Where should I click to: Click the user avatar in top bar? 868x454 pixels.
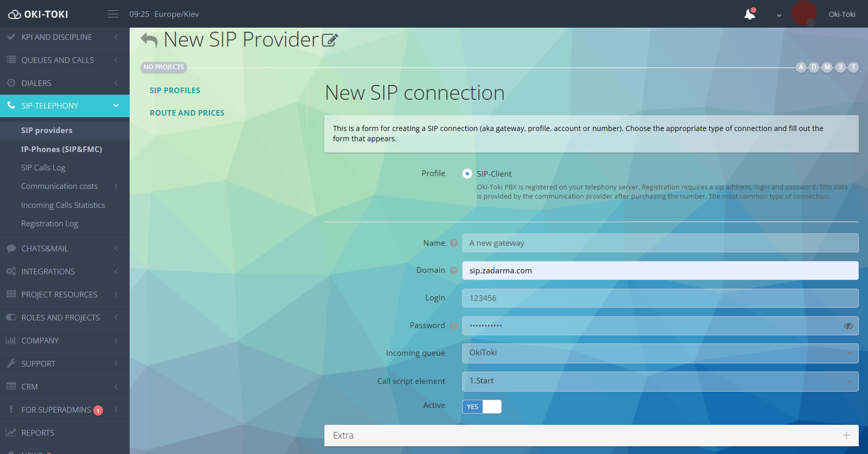pos(803,14)
